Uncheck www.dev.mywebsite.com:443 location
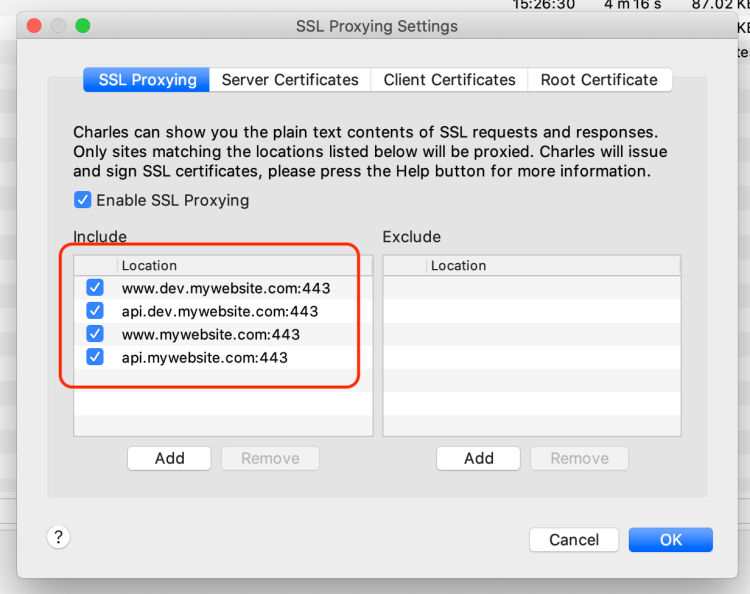The height and width of the screenshot is (594, 750). (95, 288)
